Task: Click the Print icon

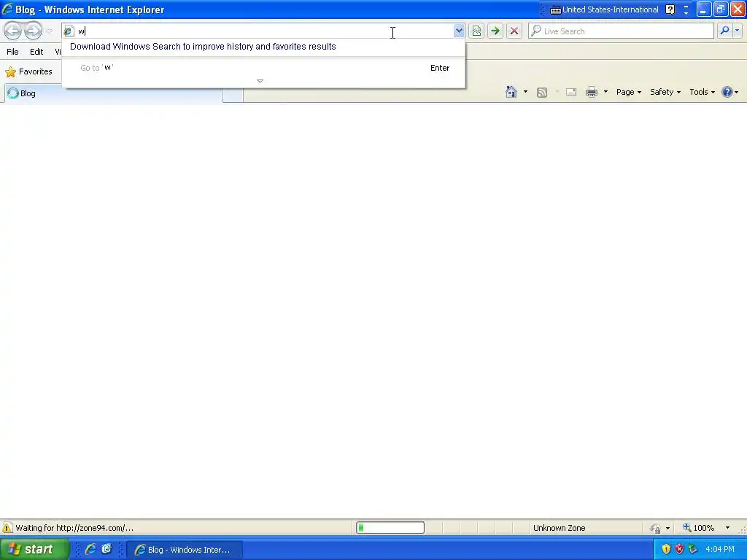Action: pos(592,92)
